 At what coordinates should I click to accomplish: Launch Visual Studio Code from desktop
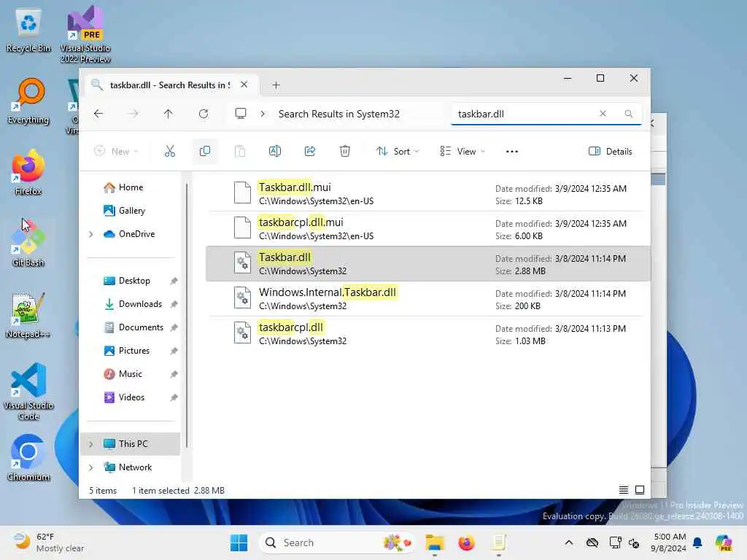[28, 392]
